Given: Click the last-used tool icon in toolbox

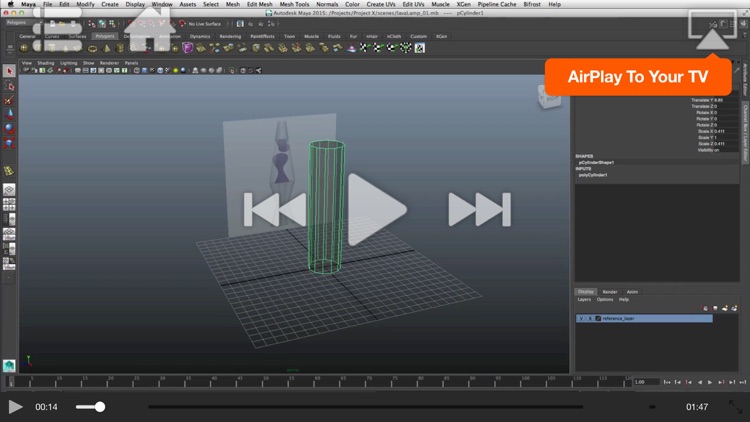Looking at the screenshot, I should (x=9, y=171).
